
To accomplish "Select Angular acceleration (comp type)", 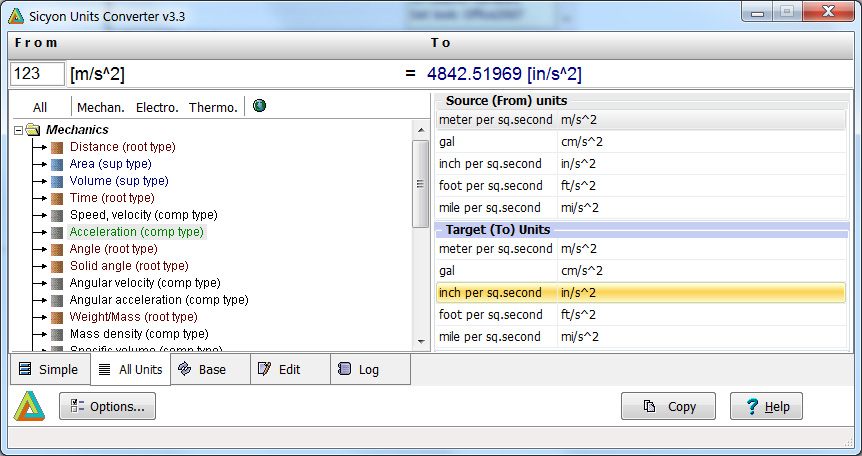I will [159, 300].
